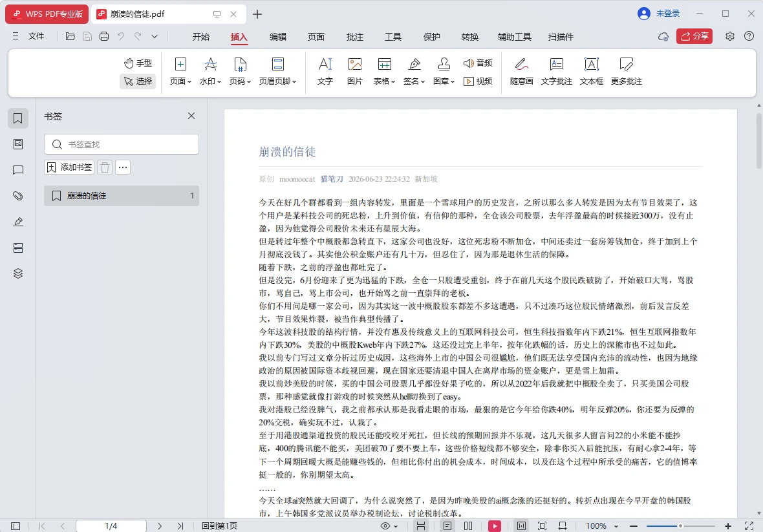Image resolution: width=763 pixels, height=532 pixels.
Task: Open the layers panel icon in sidebar
Action: point(18,273)
